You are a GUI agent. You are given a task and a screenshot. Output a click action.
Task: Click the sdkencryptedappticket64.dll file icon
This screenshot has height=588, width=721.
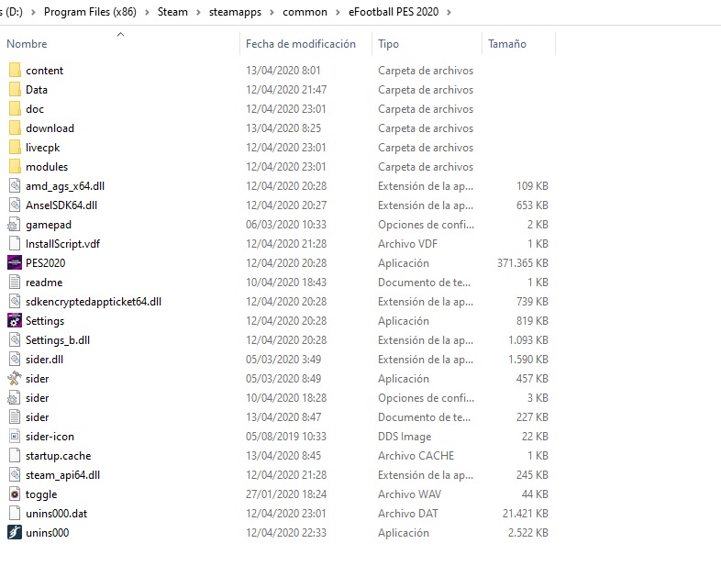[15, 302]
